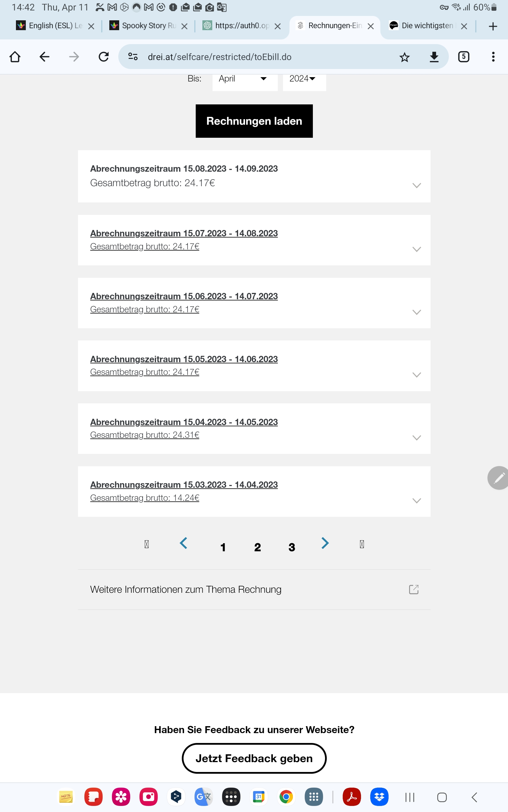Tap the download icon in the toolbar
The width and height of the screenshot is (508, 812).
click(434, 57)
